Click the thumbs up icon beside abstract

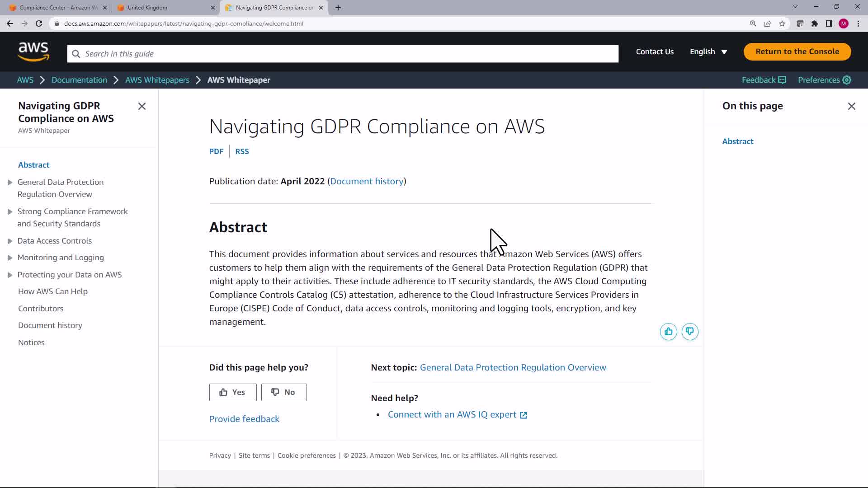668,332
